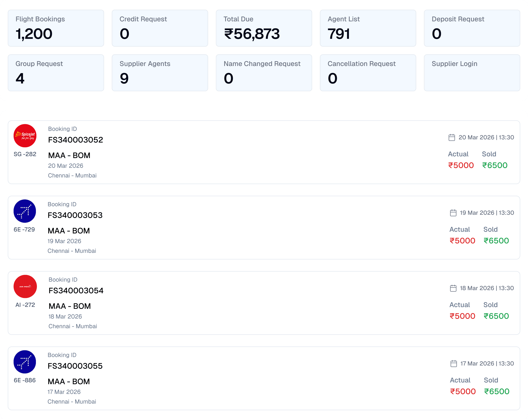528x420 pixels.
Task: Click Sold price ₹6500 on AI -272 booking
Action: coord(496,316)
